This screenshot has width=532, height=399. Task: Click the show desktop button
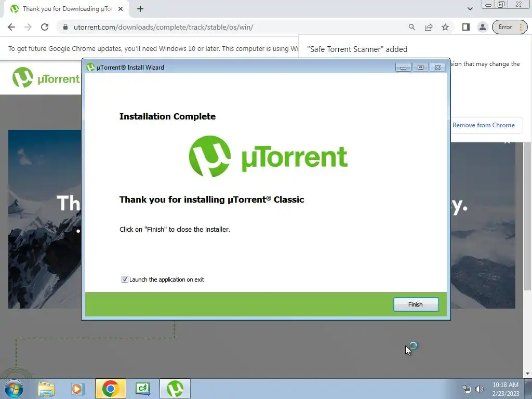click(x=528, y=389)
